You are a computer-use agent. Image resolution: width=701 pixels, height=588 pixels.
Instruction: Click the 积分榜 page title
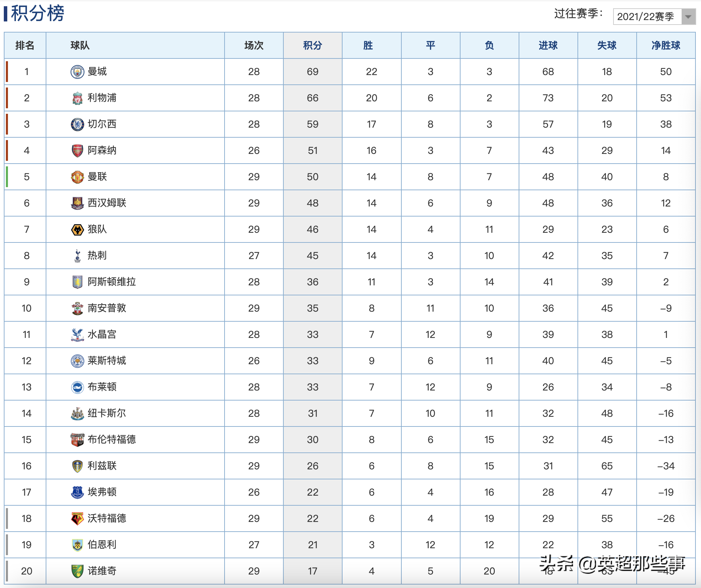click(x=37, y=14)
